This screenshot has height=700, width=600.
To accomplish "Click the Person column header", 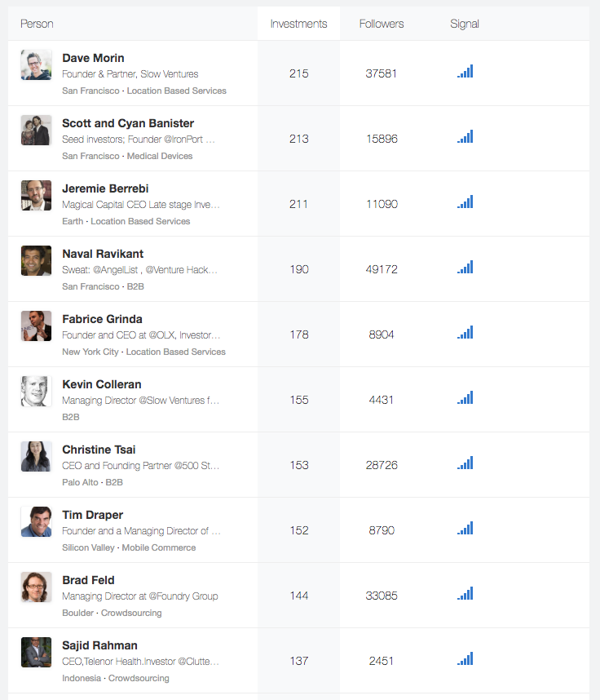I will (37, 24).
